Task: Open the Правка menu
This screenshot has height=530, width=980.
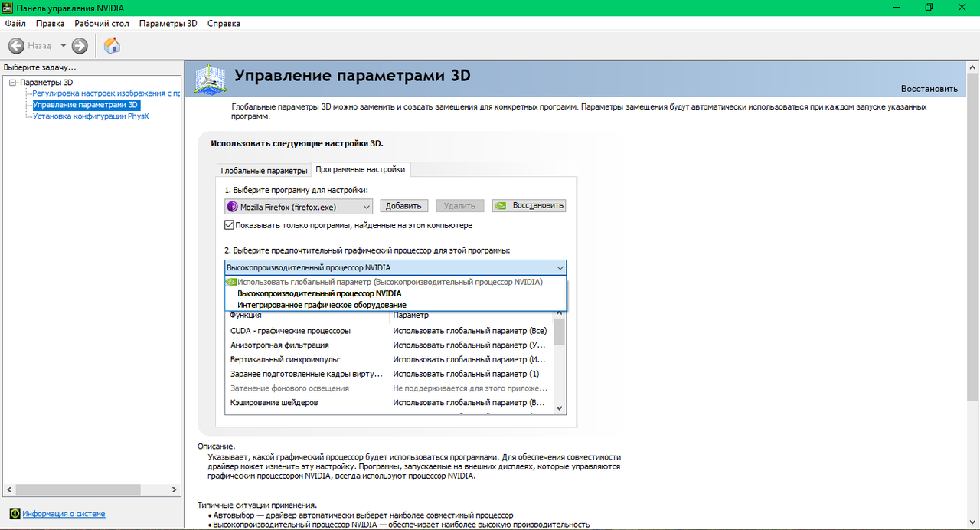Action: coord(50,24)
